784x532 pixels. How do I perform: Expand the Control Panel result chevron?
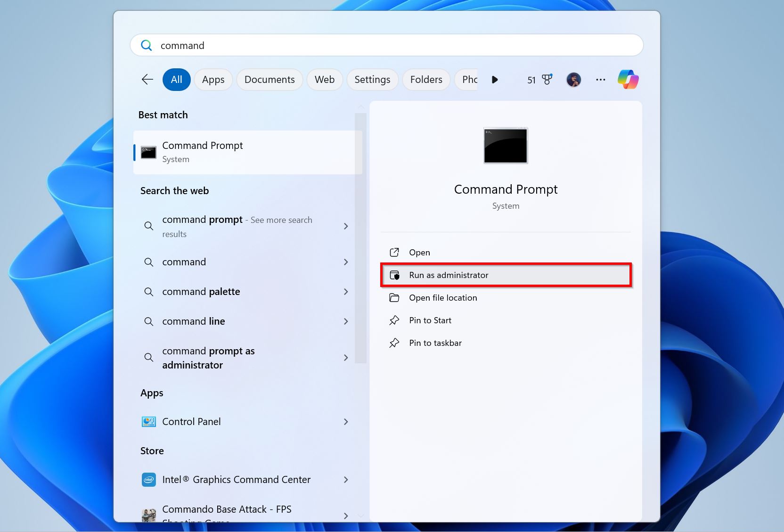(x=346, y=422)
